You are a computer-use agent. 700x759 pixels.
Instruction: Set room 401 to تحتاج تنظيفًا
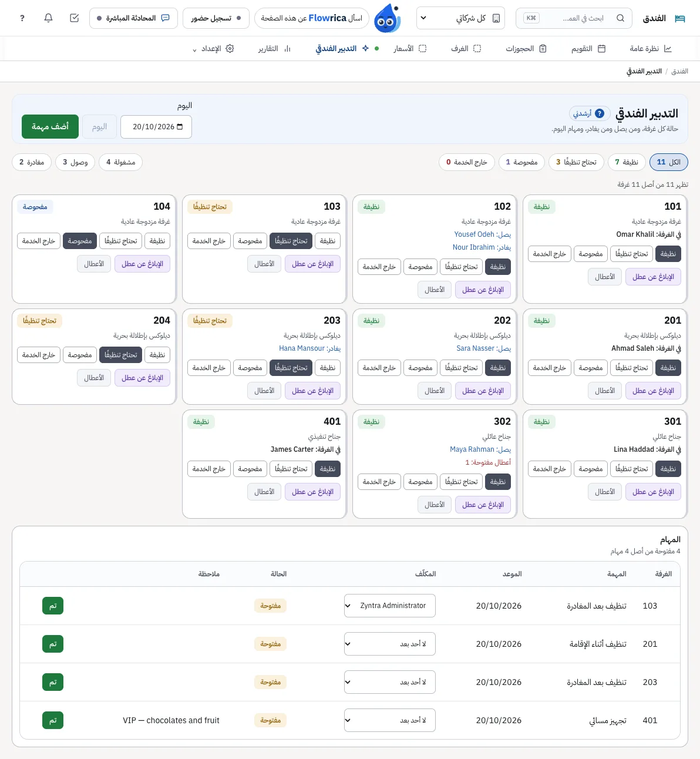[292, 469]
